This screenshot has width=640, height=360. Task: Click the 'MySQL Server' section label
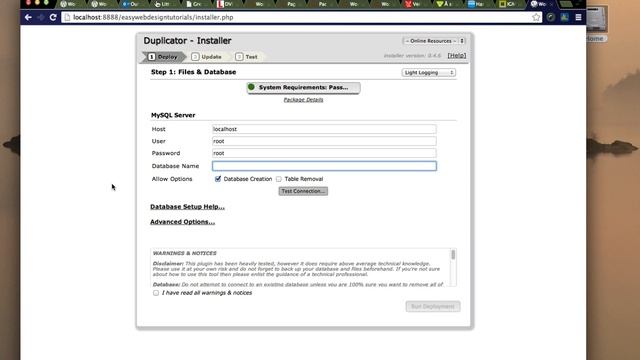coord(173,115)
